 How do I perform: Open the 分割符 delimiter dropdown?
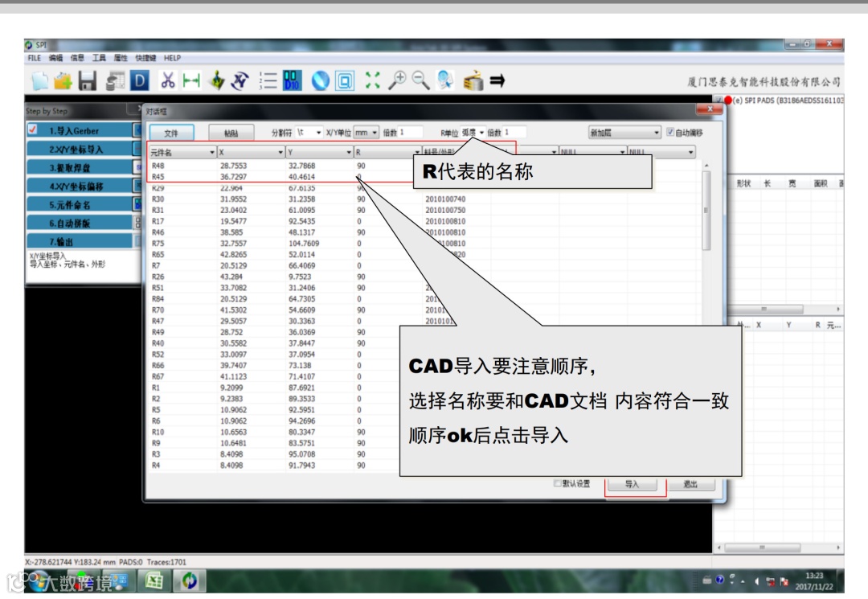tap(309, 133)
